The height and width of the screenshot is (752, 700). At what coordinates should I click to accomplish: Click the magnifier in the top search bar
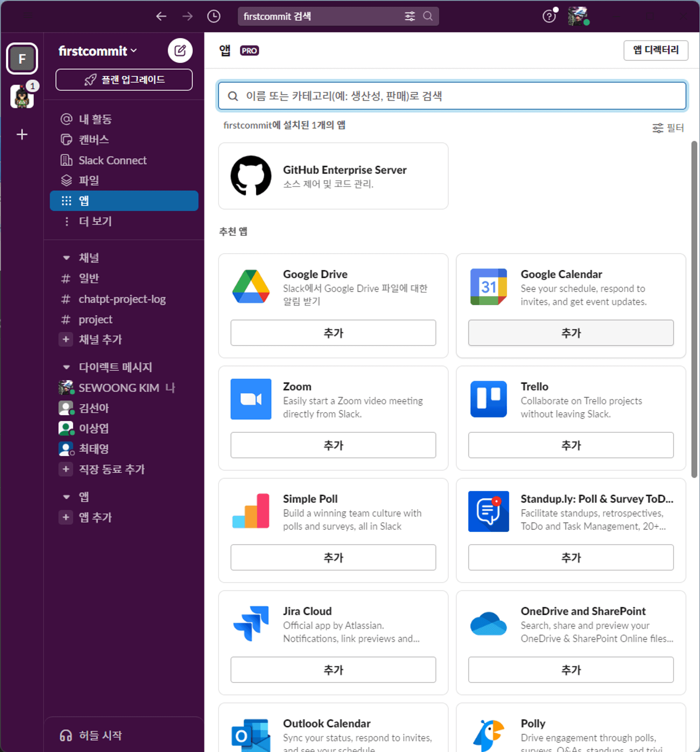pyautogui.click(x=428, y=16)
